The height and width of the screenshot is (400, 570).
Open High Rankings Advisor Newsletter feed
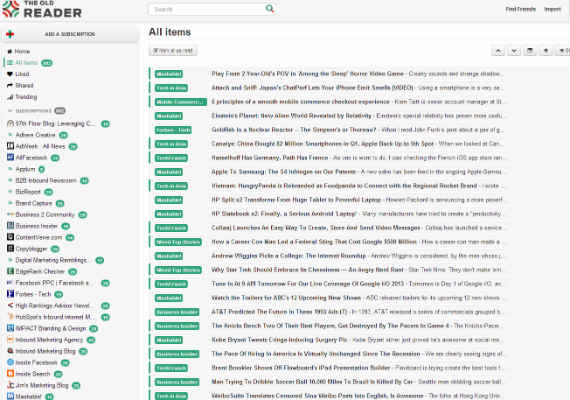tap(54, 305)
